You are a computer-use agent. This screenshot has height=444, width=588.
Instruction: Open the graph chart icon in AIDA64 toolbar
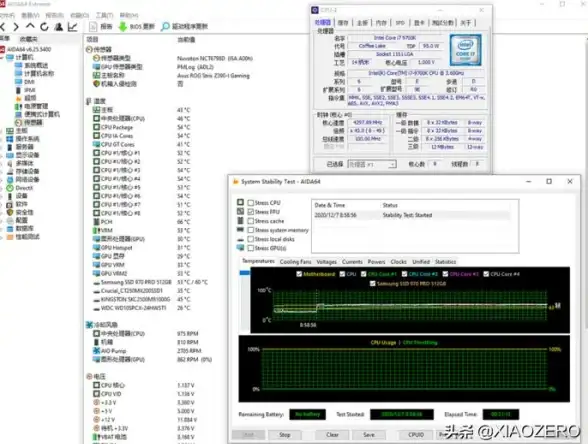click(x=72, y=27)
